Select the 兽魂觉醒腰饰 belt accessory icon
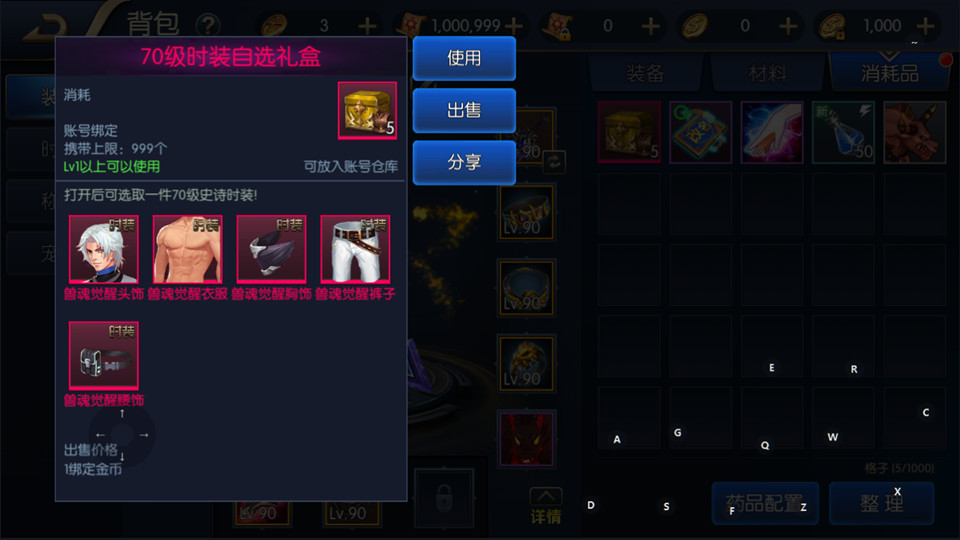 coord(103,355)
